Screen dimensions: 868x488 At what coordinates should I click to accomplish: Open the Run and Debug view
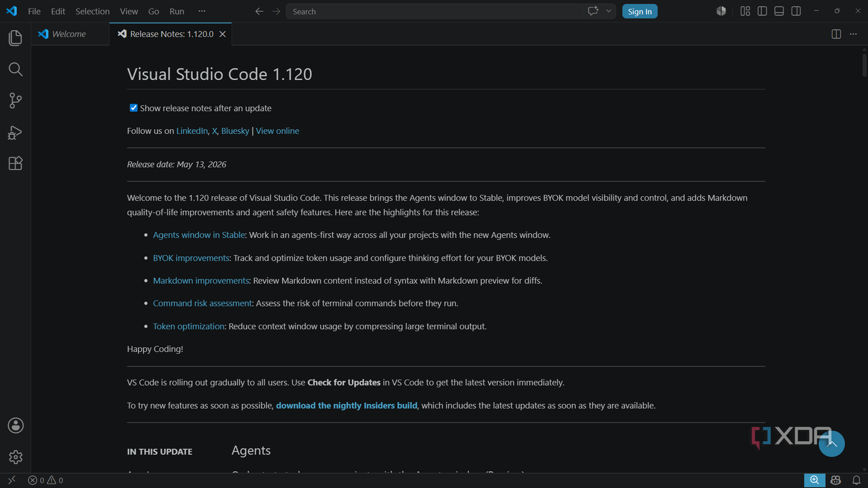[16, 133]
